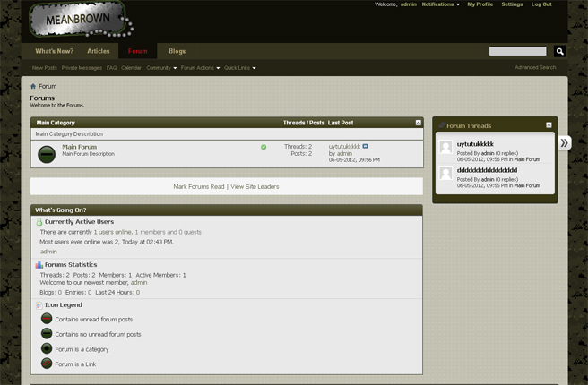The image size is (588, 385).
Task: Collapse the Forum Threads block
Action: 549,125
